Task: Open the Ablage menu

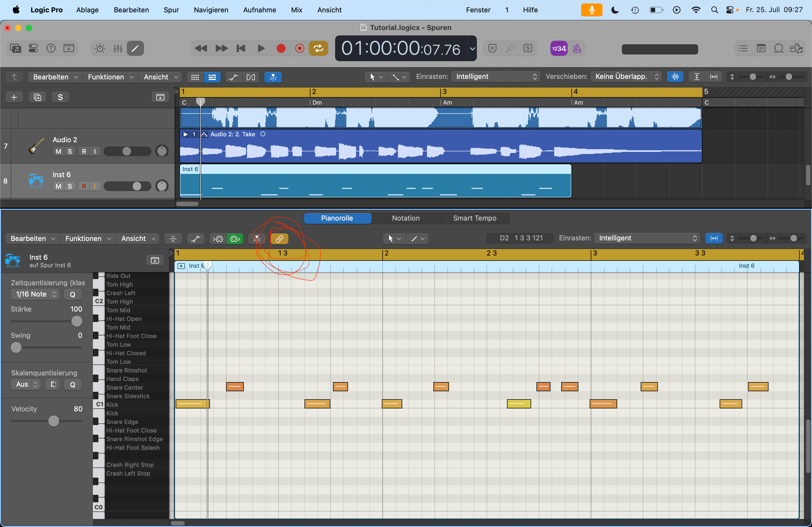Action: (x=87, y=10)
